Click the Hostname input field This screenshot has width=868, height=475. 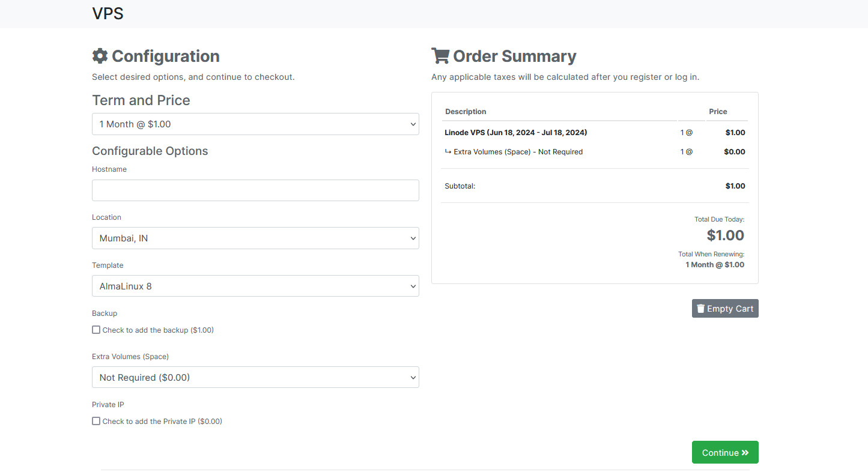pyautogui.click(x=255, y=190)
